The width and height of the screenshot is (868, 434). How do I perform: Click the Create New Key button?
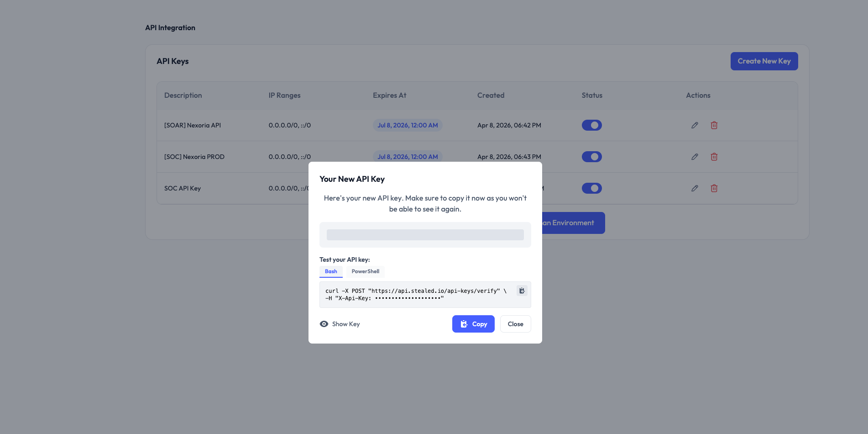(764, 61)
